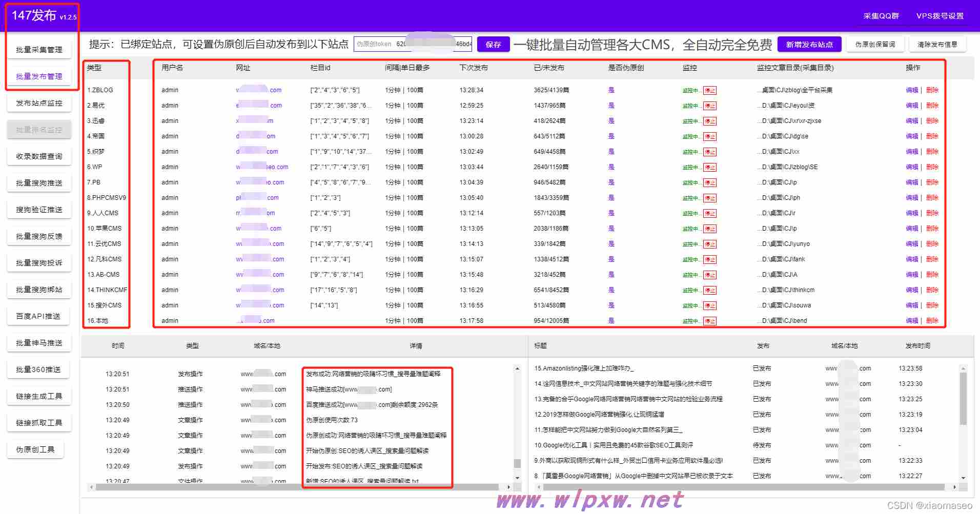
Task: Stop monitoring for the 易优 row
Action: click(x=709, y=106)
